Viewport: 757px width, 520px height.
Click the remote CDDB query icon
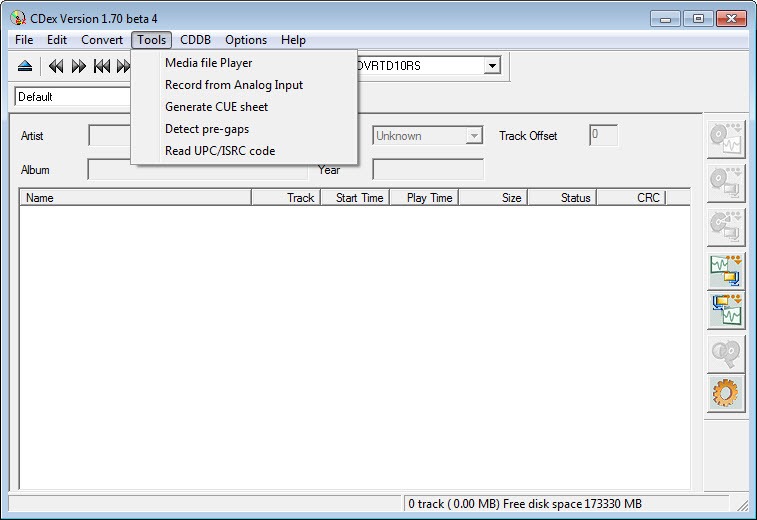click(726, 354)
